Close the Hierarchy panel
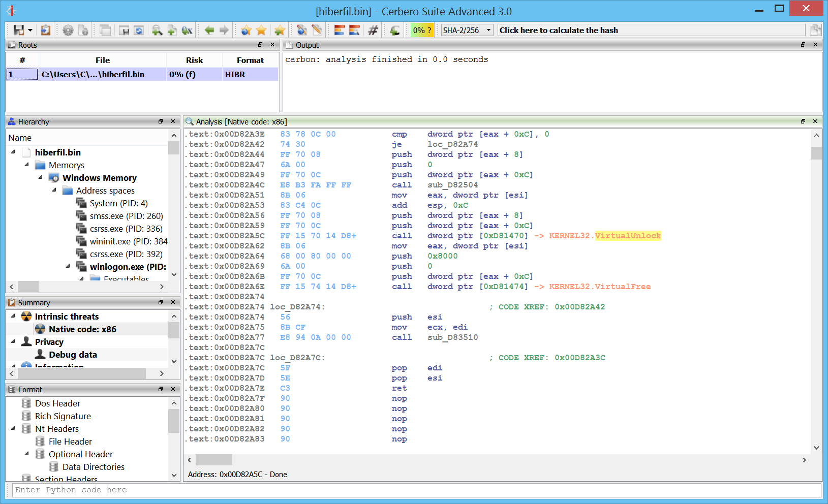The width and height of the screenshot is (828, 504). pos(173,121)
